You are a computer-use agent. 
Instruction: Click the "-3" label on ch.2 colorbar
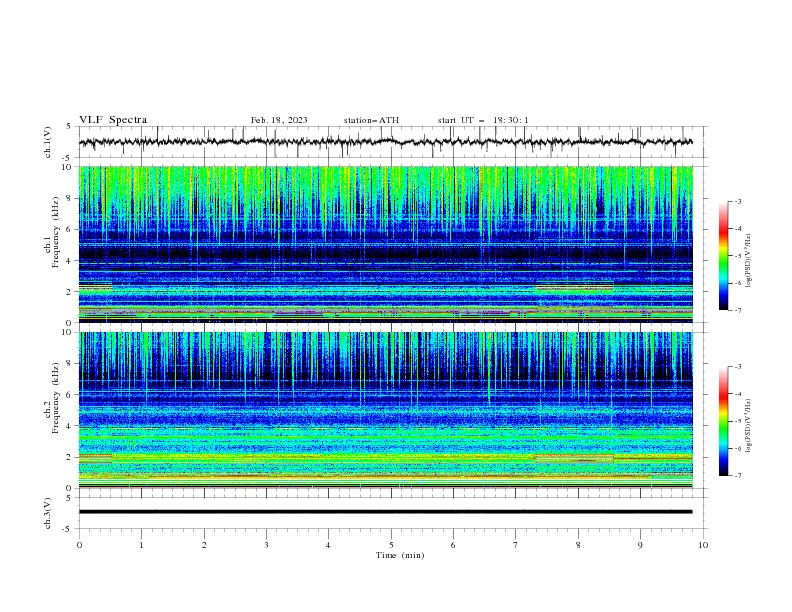pyautogui.click(x=737, y=367)
